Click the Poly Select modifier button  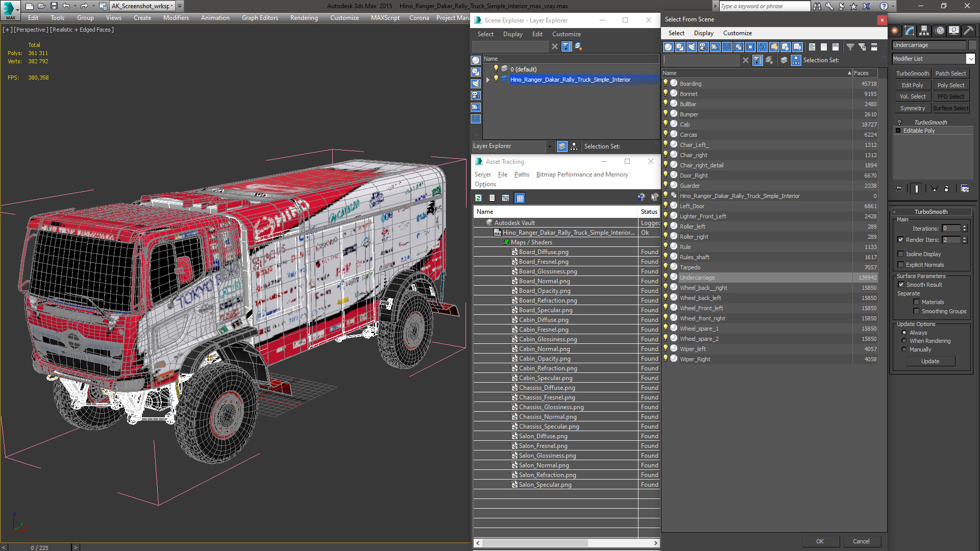tap(951, 85)
